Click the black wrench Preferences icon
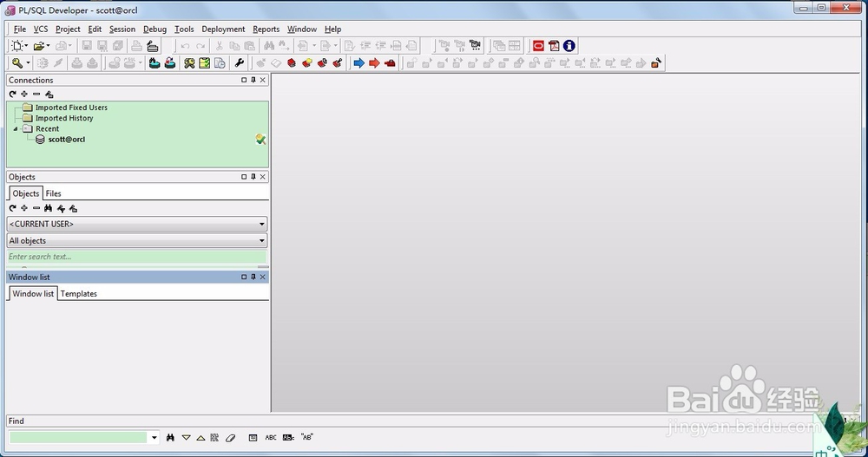The image size is (868, 457). 240,63
